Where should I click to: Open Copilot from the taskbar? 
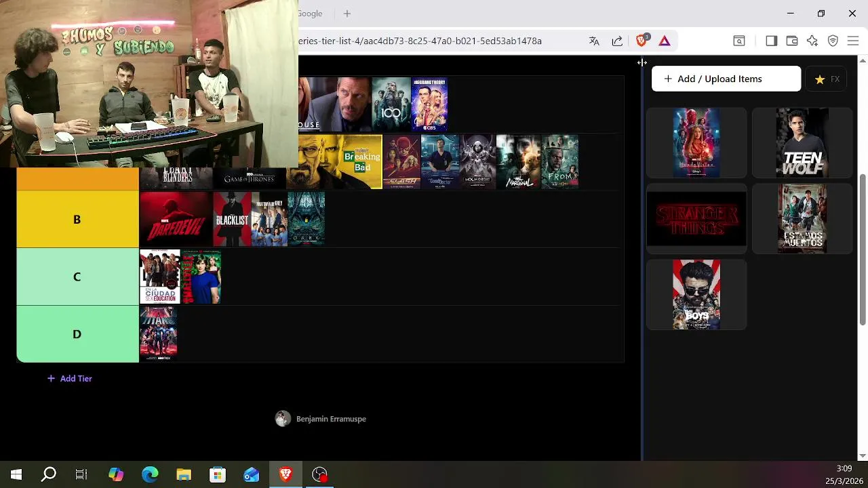[116, 474]
